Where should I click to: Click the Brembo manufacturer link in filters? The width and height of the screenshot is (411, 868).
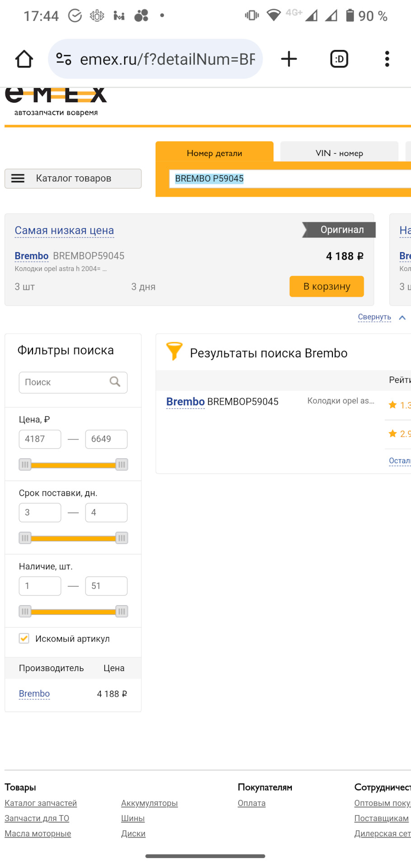(34, 693)
